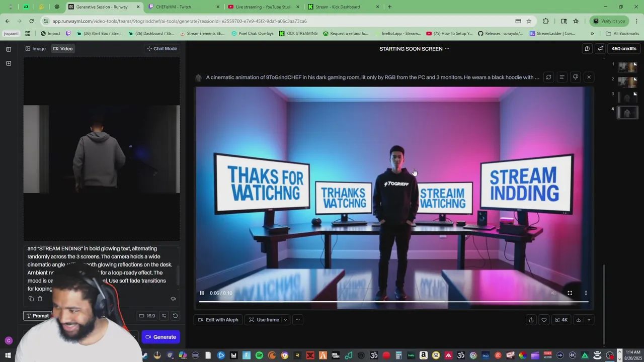
Task: Open prompt guide graduation cap icon
Action: (x=173, y=299)
